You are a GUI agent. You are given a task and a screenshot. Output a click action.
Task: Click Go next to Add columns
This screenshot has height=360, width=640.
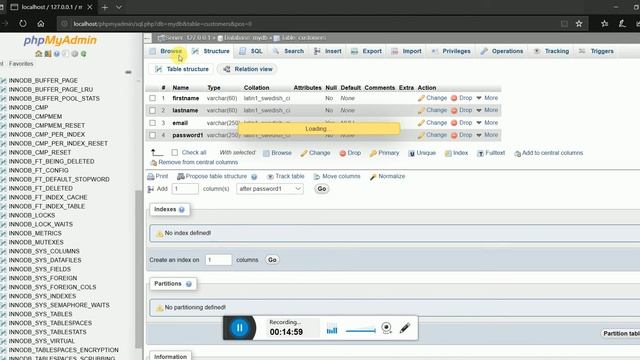[x=322, y=189]
